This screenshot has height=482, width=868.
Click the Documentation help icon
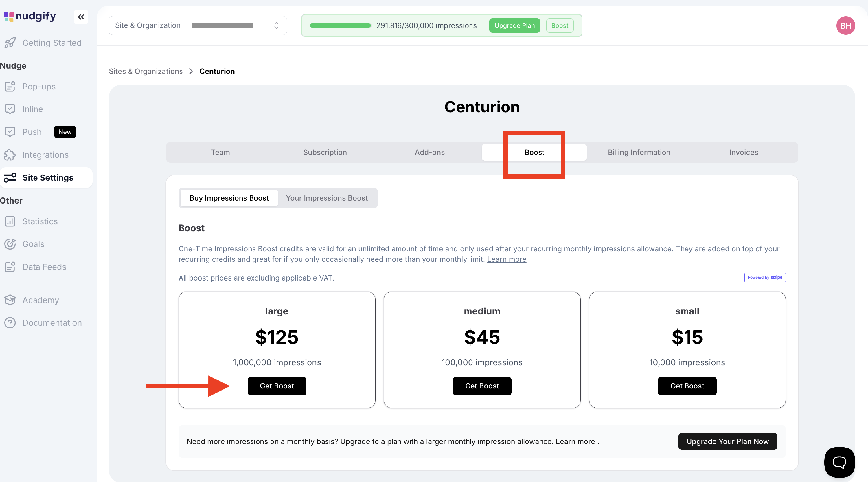[x=10, y=322]
